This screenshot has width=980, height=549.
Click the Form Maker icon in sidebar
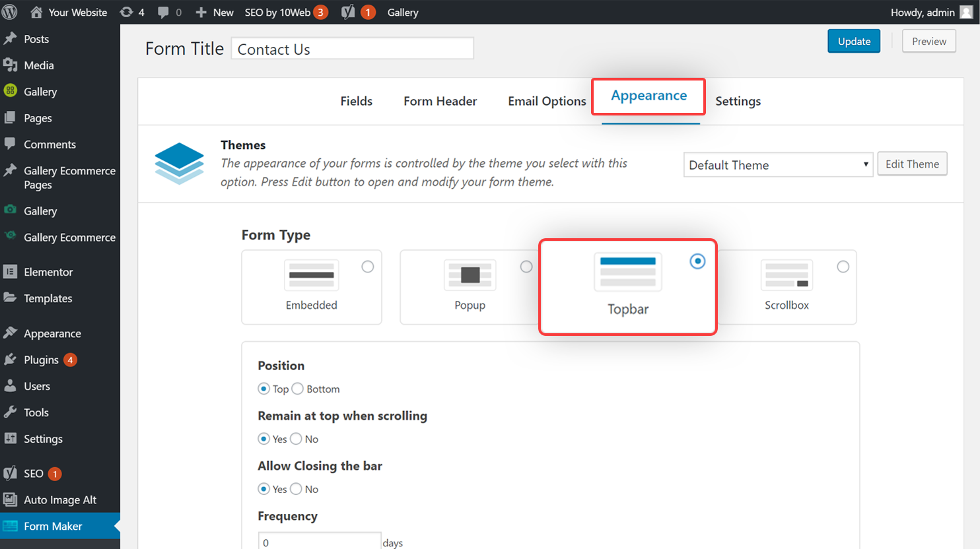pyautogui.click(x=10, y=526)
